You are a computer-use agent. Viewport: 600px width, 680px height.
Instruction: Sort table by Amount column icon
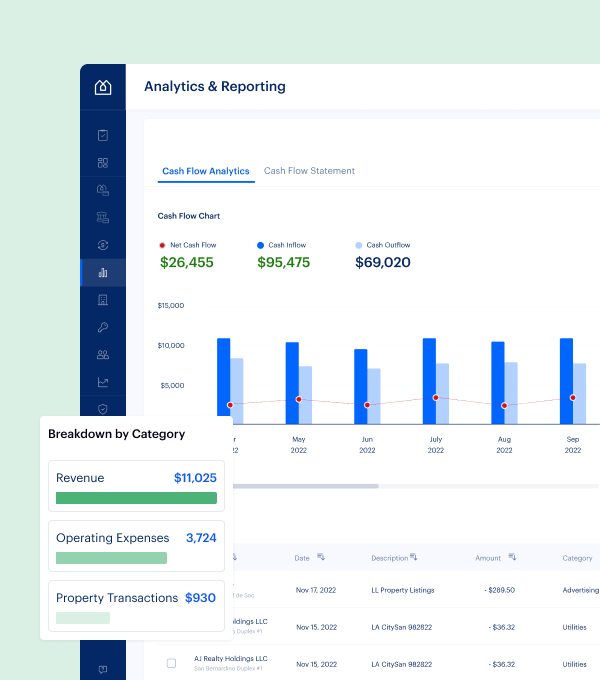tap(512, 557)
